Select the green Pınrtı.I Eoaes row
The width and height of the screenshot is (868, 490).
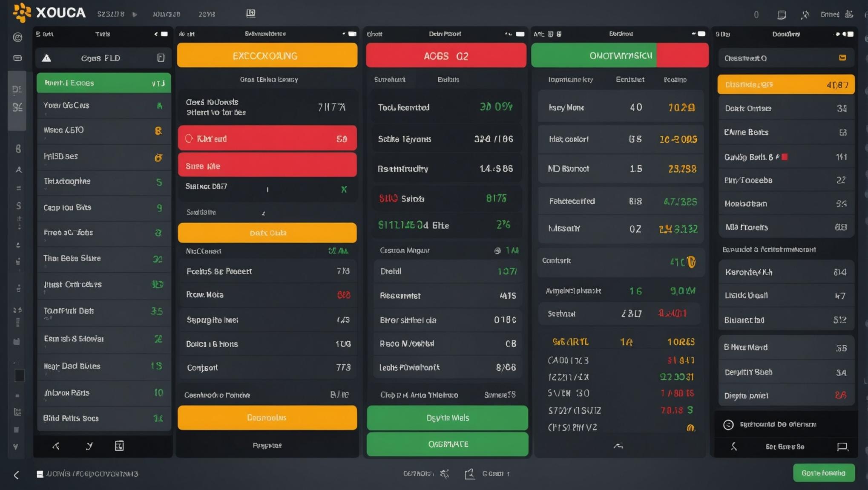(x=103, y=83)
